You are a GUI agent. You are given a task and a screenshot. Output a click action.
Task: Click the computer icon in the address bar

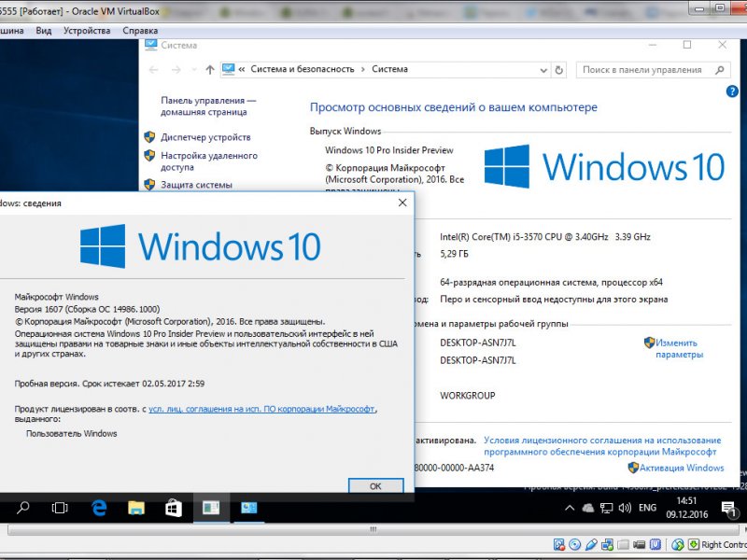pos(228,69)
